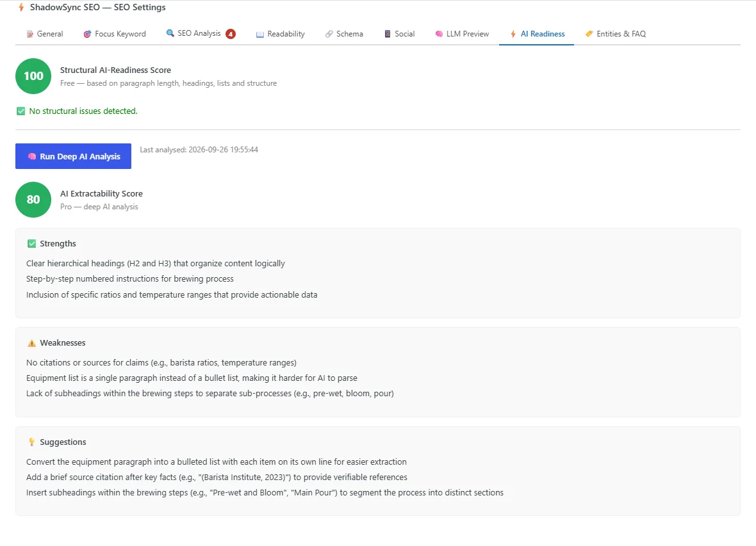Click the bolt icon on AI Readiness tab
The width and height of the screenshot is (756, 546).
coord(513,34)
